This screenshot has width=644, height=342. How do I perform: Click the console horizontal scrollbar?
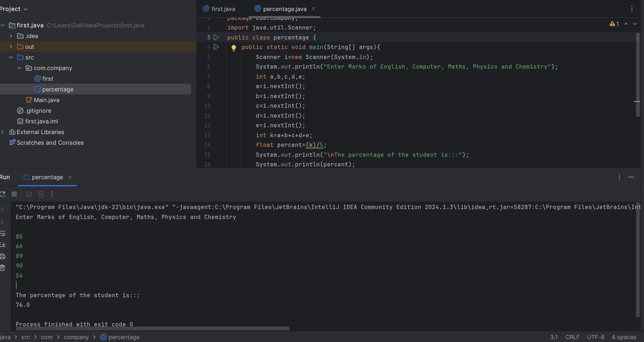(152, 329)
